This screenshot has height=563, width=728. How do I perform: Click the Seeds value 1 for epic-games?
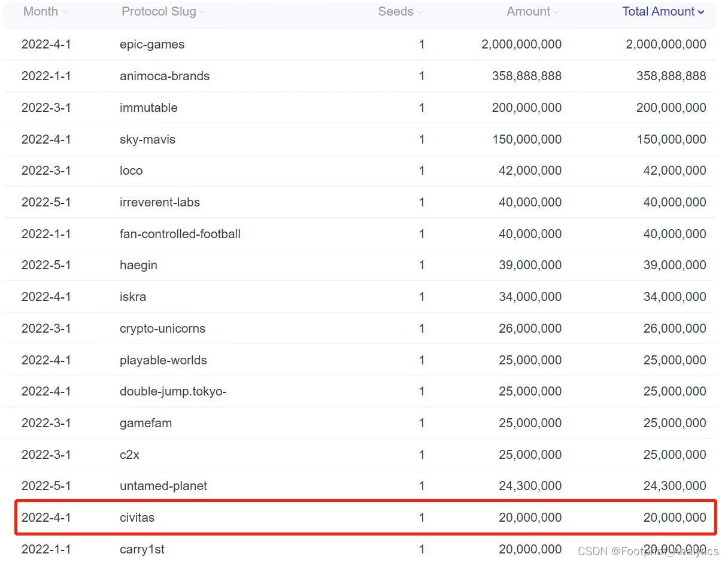422,44
